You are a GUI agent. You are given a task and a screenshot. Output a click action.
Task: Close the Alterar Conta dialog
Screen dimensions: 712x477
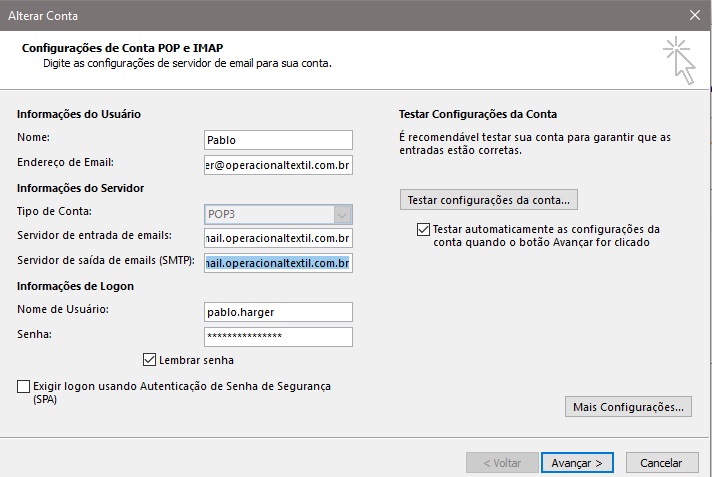click(x=695, y=15)
